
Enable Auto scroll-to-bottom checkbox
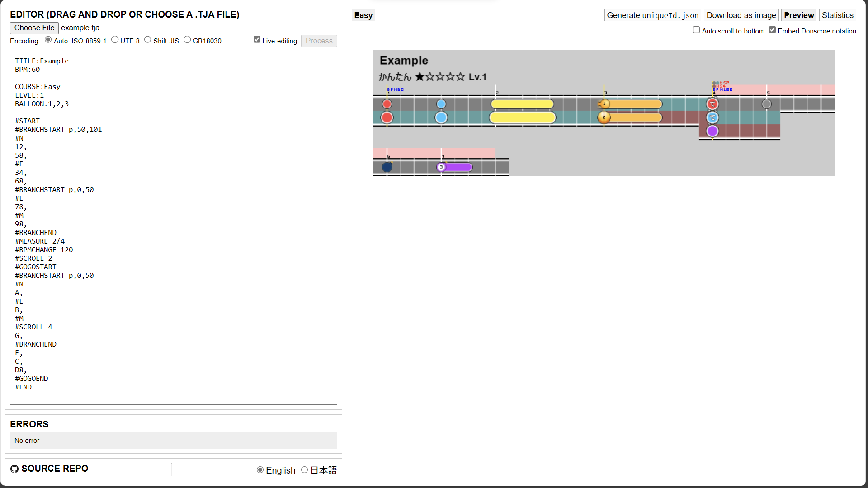point(696,30)
